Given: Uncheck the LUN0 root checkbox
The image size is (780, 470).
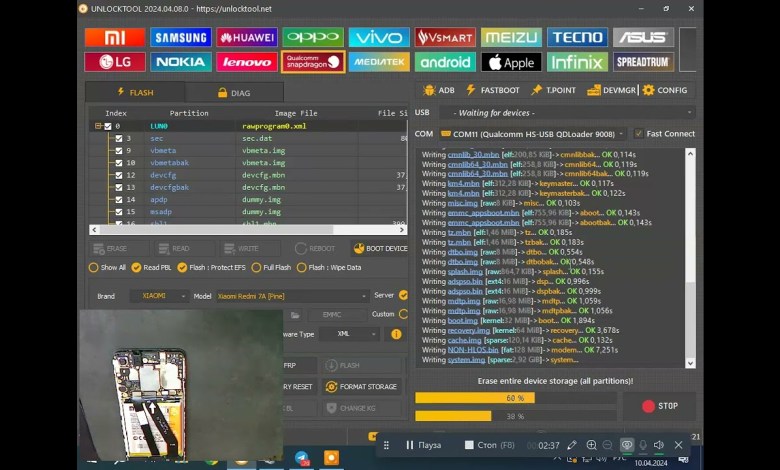Looking at the screenshot, I should (108, 126).
